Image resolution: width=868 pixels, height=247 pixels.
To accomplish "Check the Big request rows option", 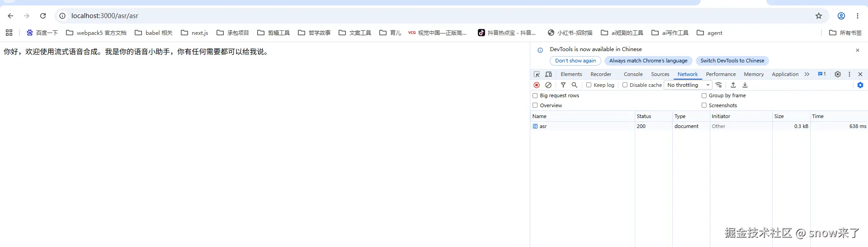I will click(x=535, y=95).
